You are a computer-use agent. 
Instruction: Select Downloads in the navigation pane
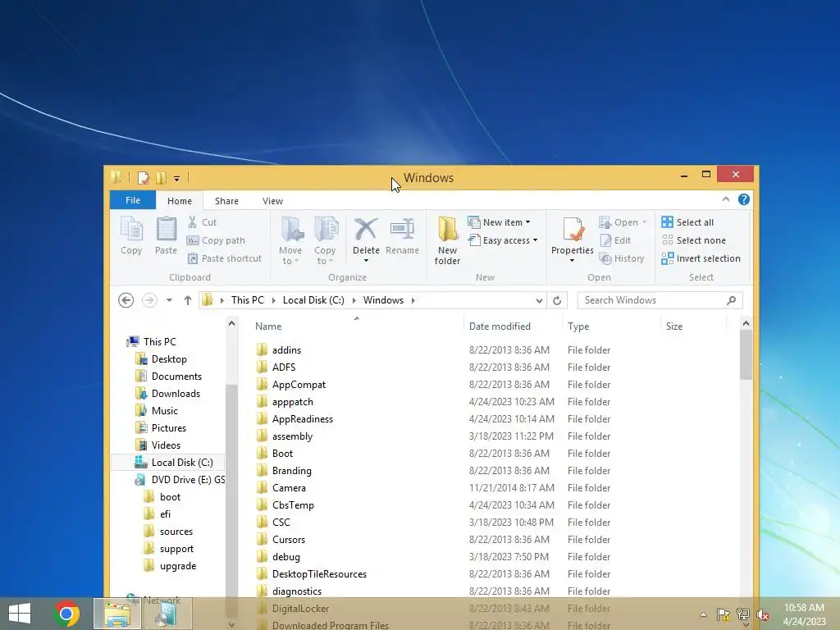(176, 394)
